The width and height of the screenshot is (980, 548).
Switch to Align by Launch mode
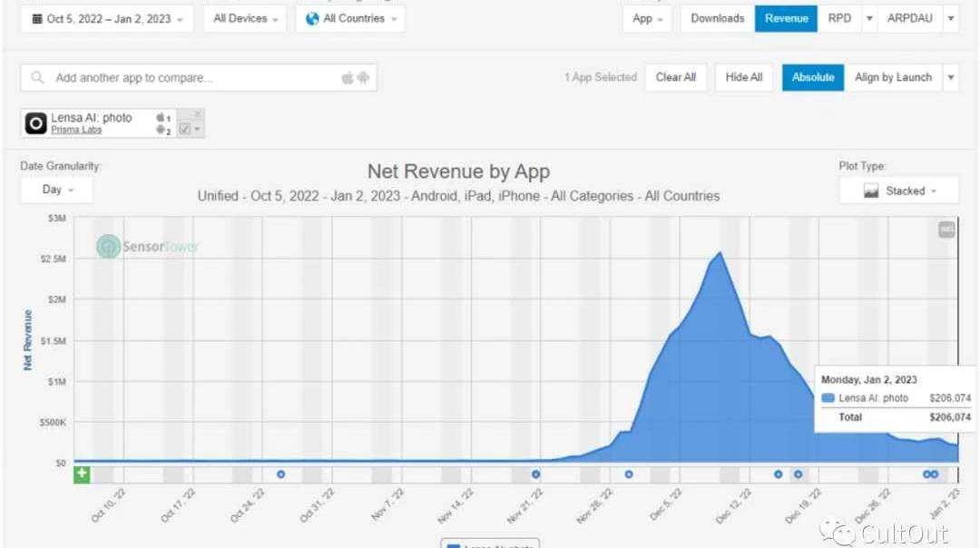(x=893, y=77)
